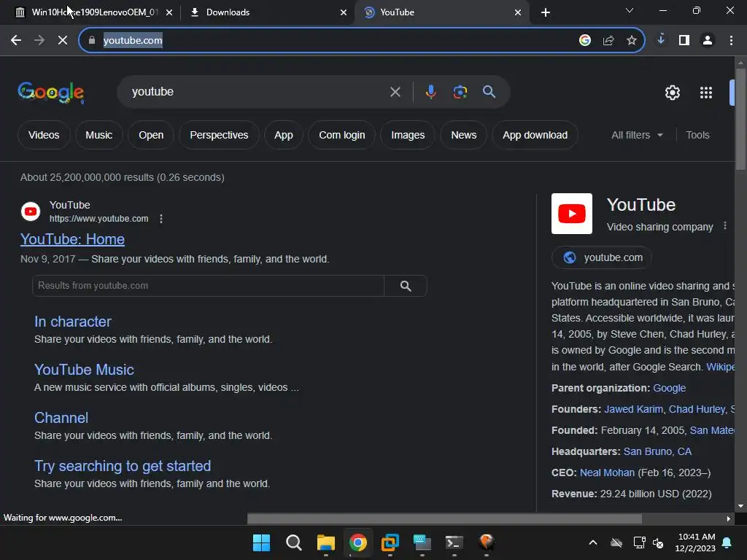This screenshot has height=560, width=747.
Task: Open the San Bruno, CA headquarters link
Action: pos(657,451)
